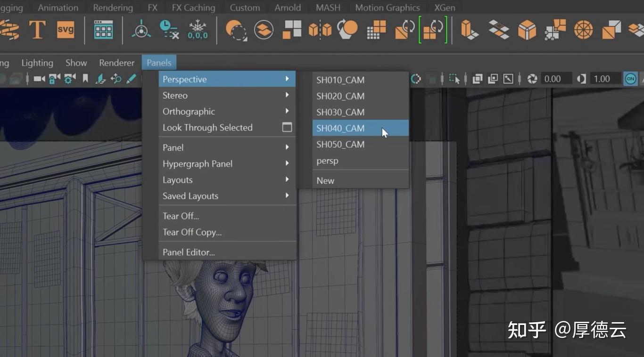Screen dimensions: 644x357
Task: Open the SVG creation tool
Action: (66, 29)
